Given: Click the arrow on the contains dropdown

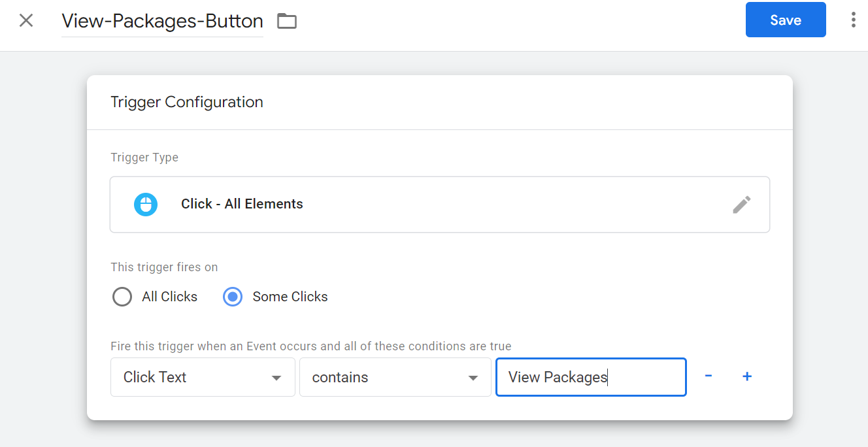Looking at the screenshot, I should 473,378.
